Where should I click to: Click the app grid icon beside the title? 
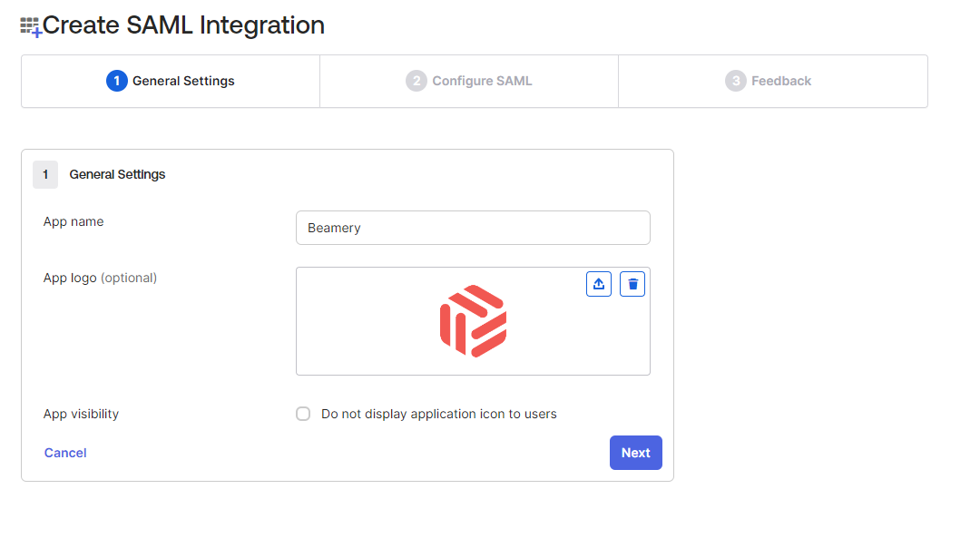pos(31,27)
